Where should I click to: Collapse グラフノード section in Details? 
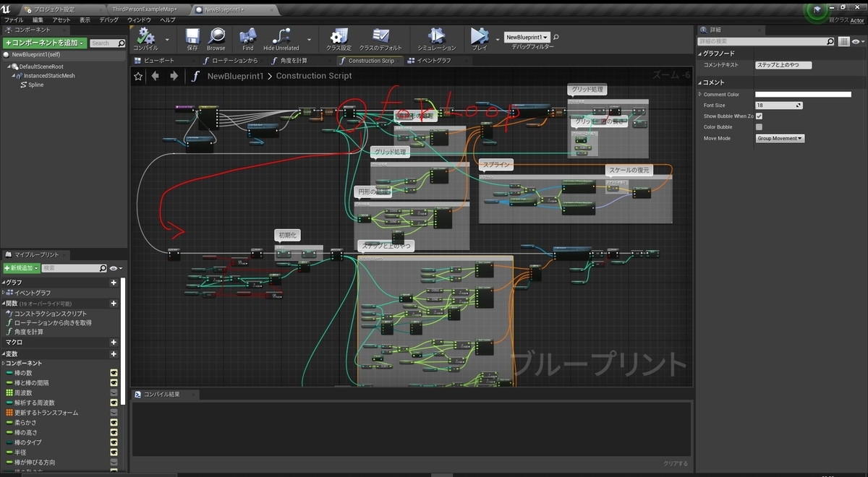pyautogui.click(x=700, y=53)
